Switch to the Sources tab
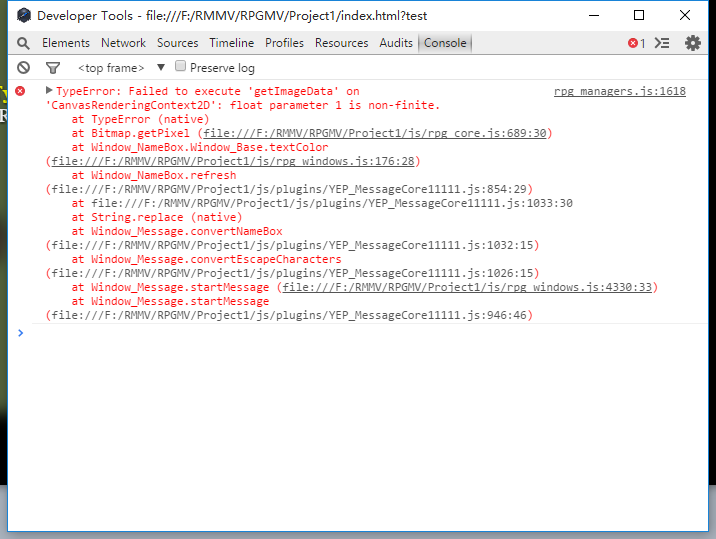The width and height of the screenshot is (716, 539). pyautogui.click(x=178, y=43)
